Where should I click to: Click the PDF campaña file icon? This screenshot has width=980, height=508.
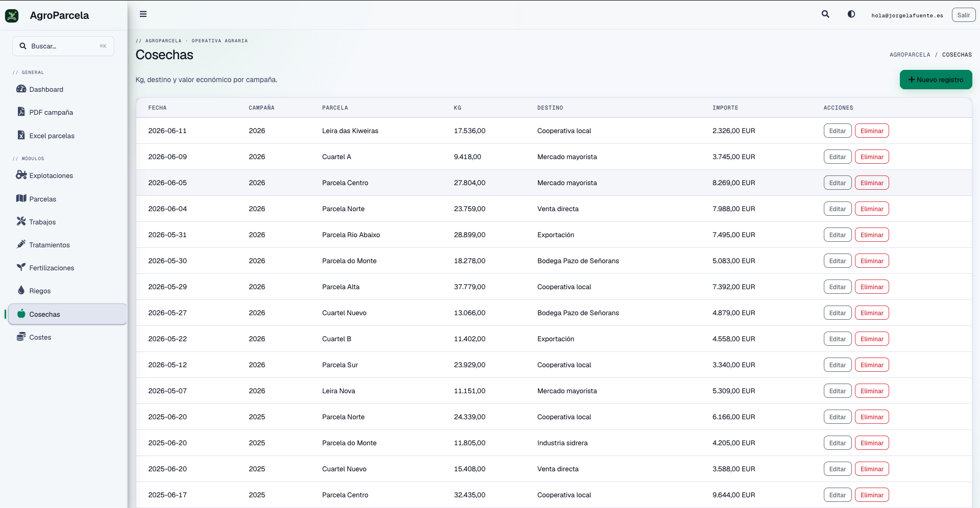tap(21, 112)
